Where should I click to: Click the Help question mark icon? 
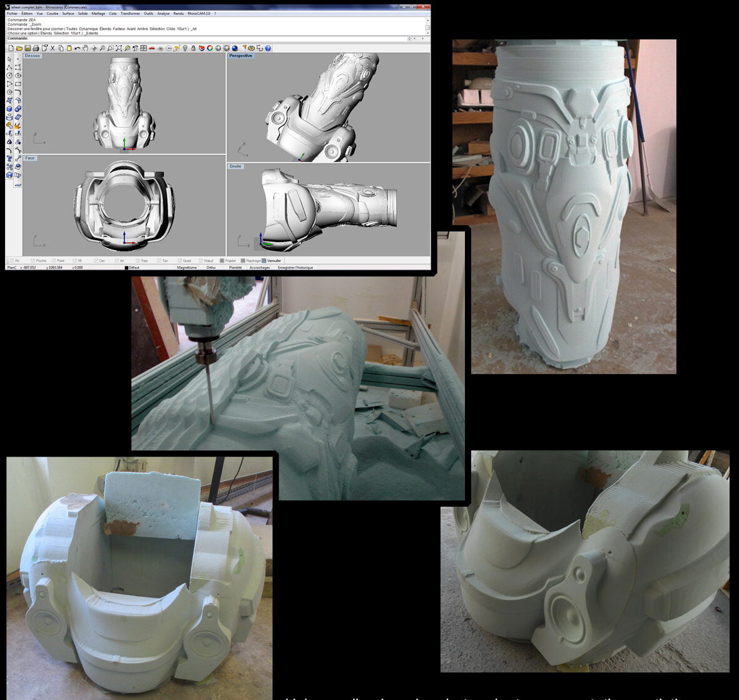pyautogui.click(x=268, y=48)
